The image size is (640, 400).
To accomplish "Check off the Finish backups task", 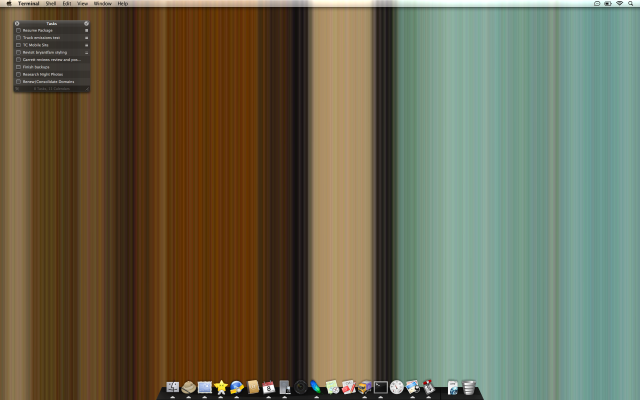I will click(x=18, y=67).
